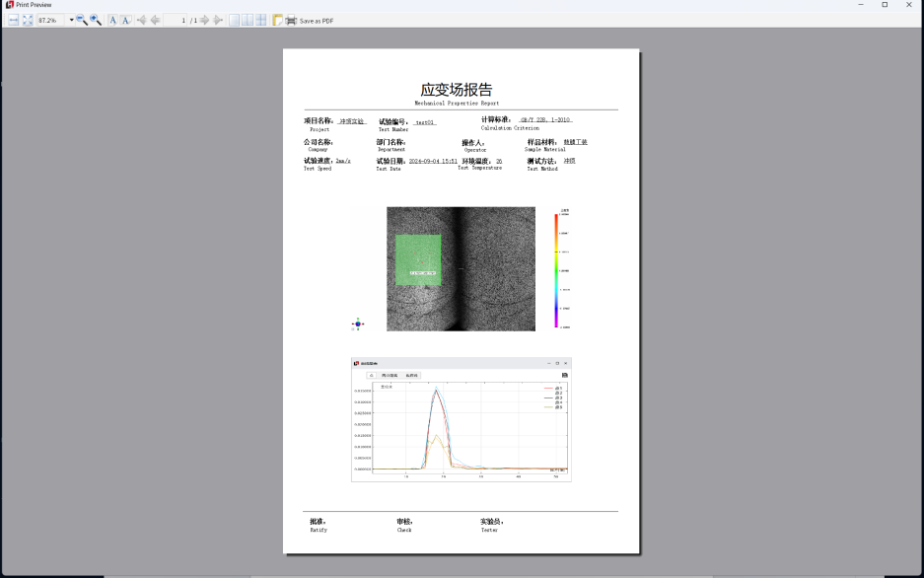The width and height of the screenshot is (924, 578).
Task: Advance to the next page
Action: [205, 20]
